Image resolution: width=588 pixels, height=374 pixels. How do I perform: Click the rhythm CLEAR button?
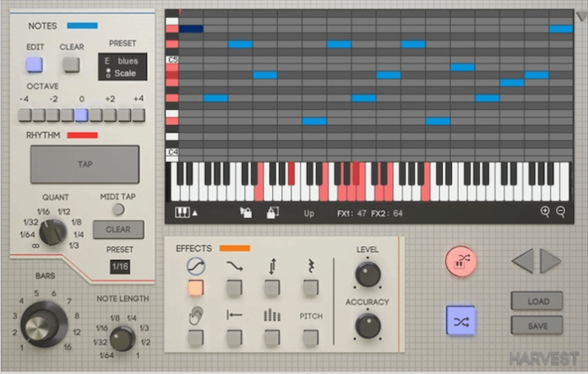pos(118,230)
